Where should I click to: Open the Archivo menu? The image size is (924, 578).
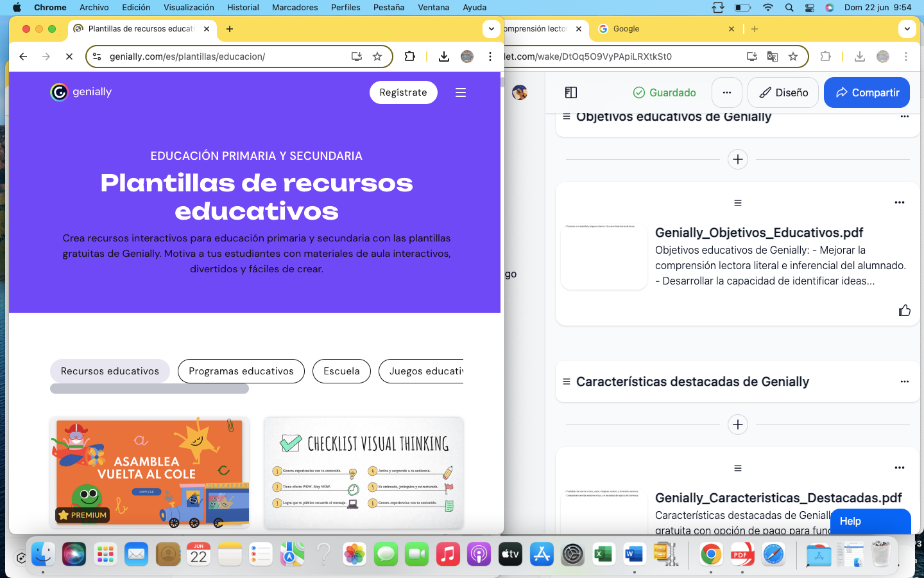pos(94,7)
